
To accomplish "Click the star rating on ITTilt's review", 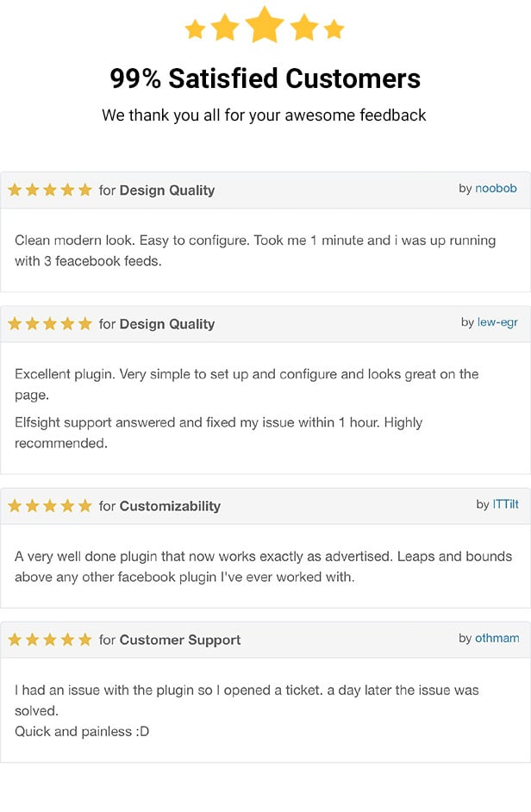I will click(49, 506).
